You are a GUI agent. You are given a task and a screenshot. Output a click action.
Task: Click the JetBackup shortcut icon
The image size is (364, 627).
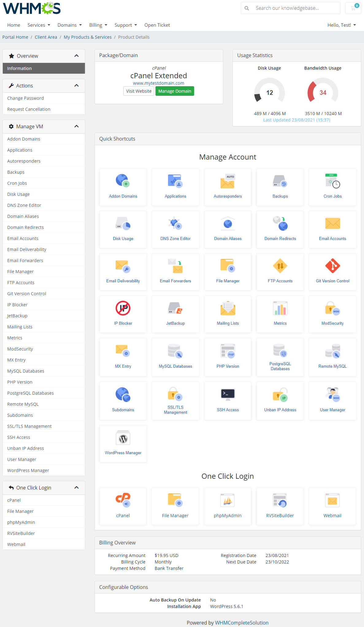pos(175,308)
